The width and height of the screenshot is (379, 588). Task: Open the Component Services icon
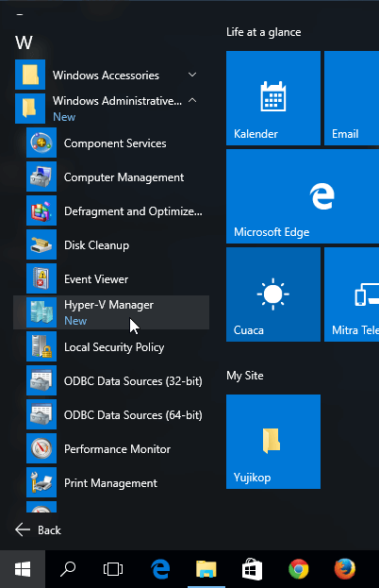(41, 143)
